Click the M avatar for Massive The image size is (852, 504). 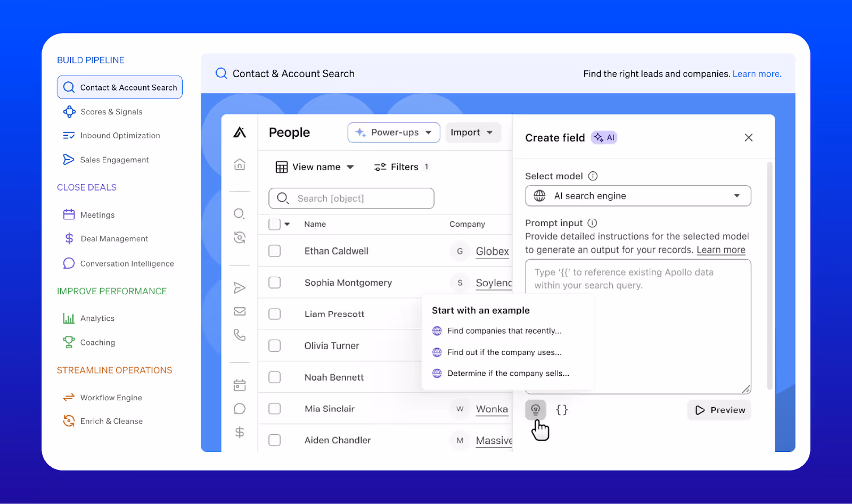(x=460, y=440)
